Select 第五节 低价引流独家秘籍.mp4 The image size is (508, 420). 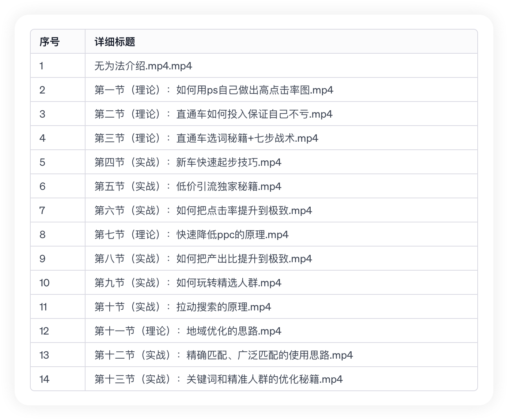(x=188, y=186)
